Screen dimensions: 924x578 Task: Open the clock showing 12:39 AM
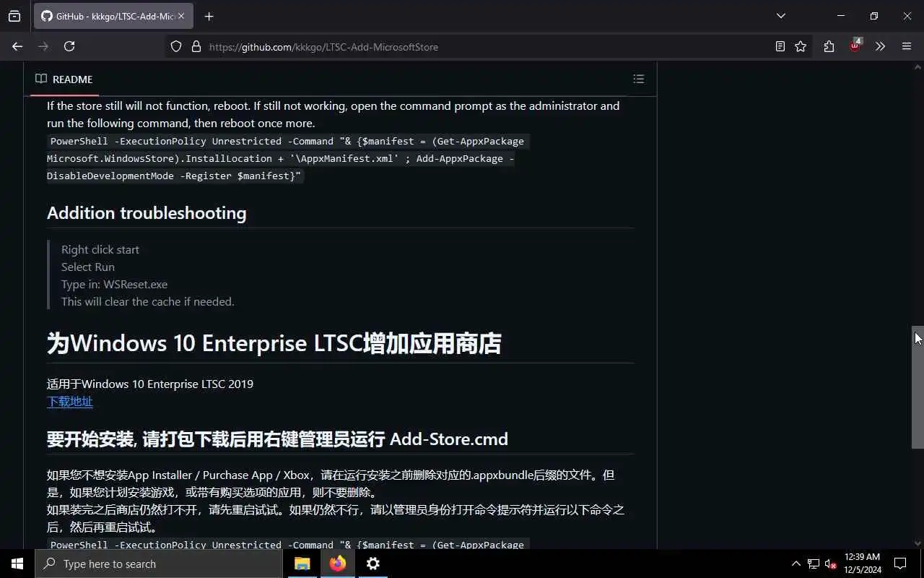click(863, 564)
